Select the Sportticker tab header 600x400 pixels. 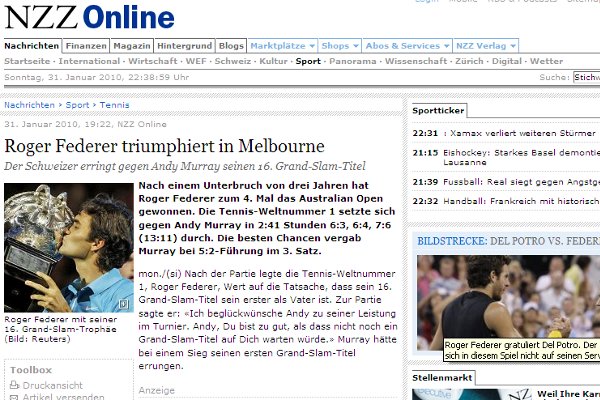coord(436,112)
